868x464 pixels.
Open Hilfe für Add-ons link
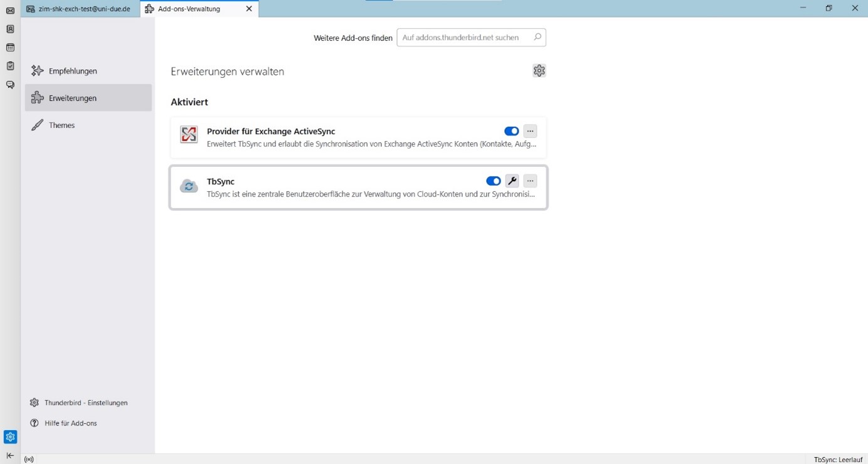(70, 423)
